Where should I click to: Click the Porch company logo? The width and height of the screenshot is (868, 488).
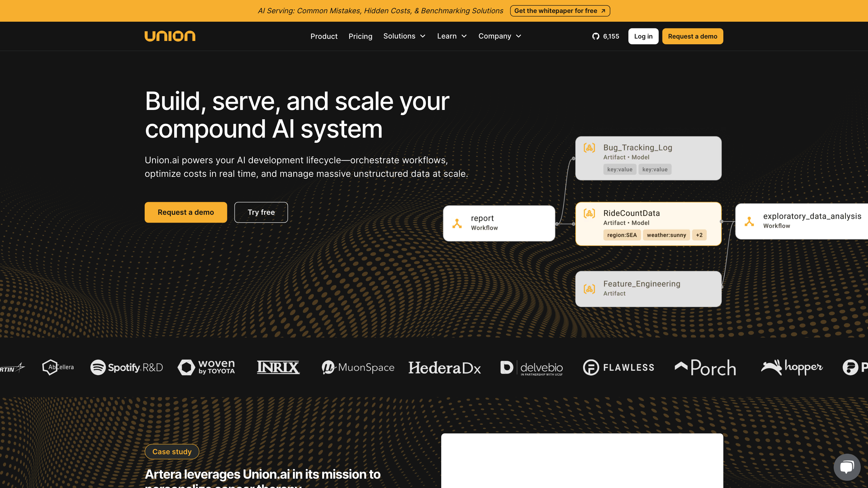[705, 368]
